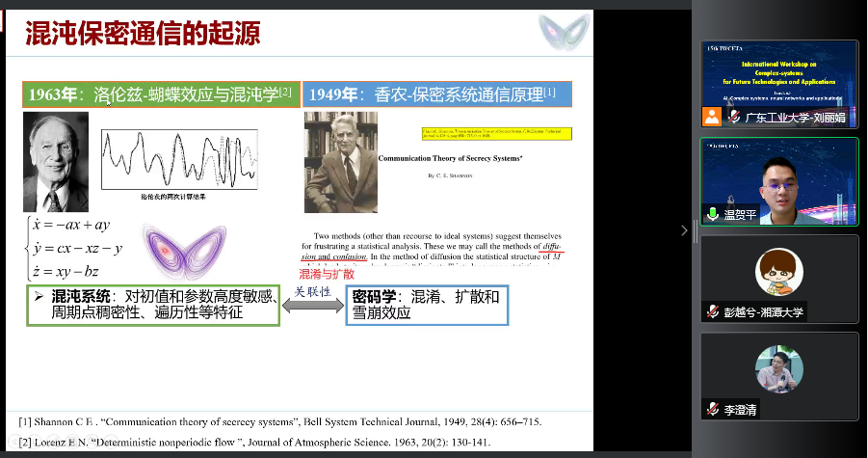
Task: Click the Lorenz portrait photo
Action: click(55, 162)
